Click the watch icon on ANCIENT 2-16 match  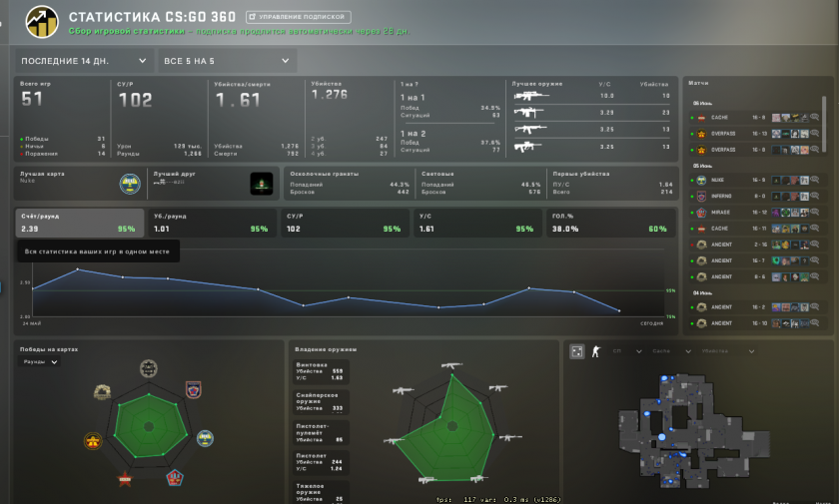click(x=814, y=245)
